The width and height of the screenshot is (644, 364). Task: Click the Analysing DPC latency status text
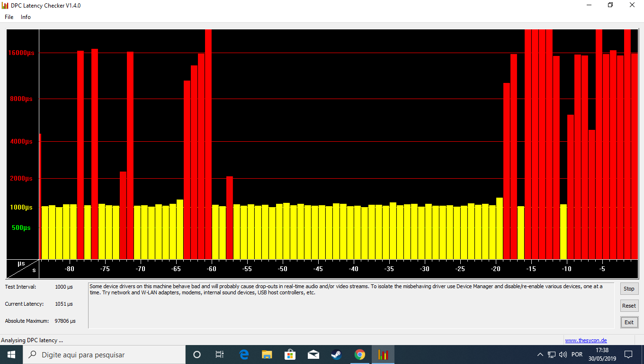click(32, 340)
